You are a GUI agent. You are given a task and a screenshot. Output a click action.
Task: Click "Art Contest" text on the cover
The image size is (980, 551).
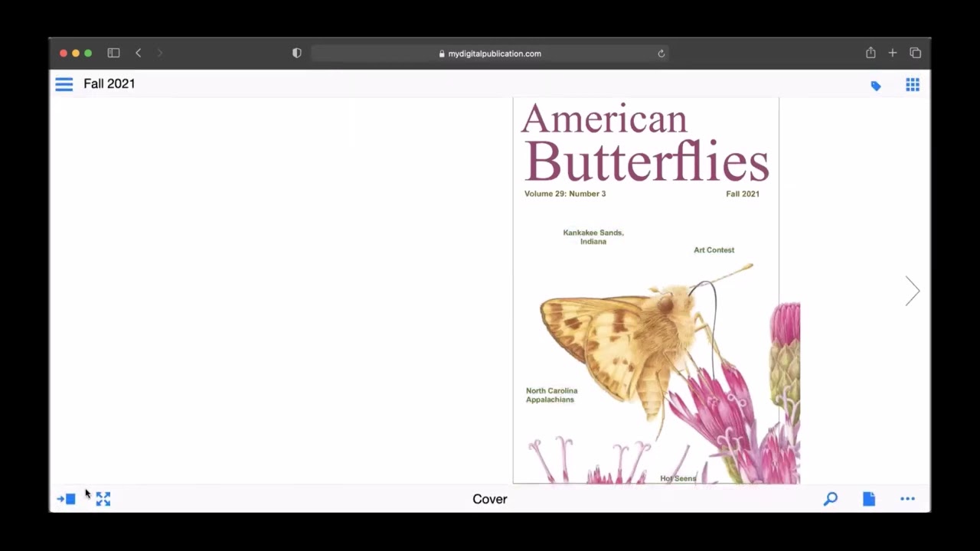pyautogui.click(x=714, y=250)
